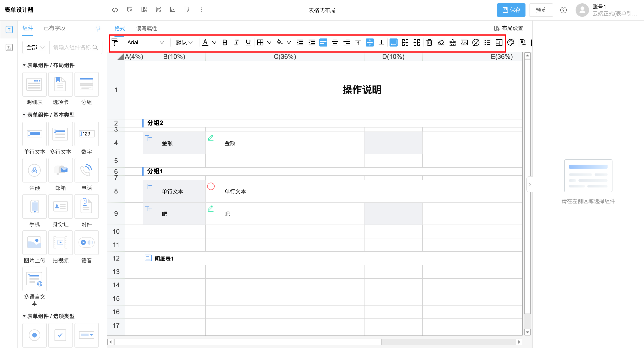Click the document import arrow icon
The image size is (644, 348).
[x=522, y=42]
